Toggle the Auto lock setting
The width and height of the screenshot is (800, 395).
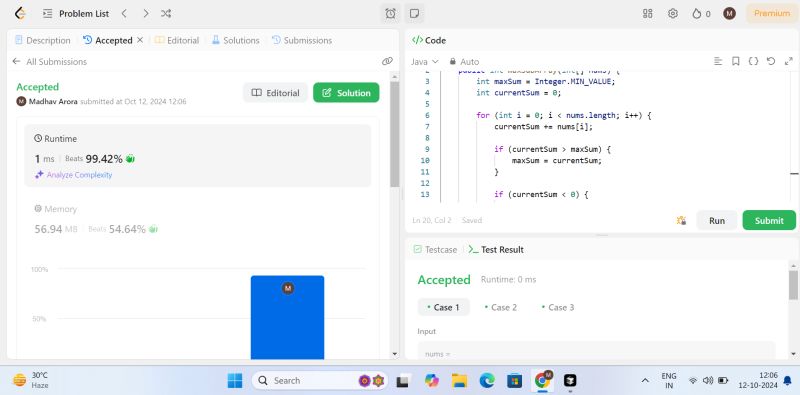[x=464, y=62]
